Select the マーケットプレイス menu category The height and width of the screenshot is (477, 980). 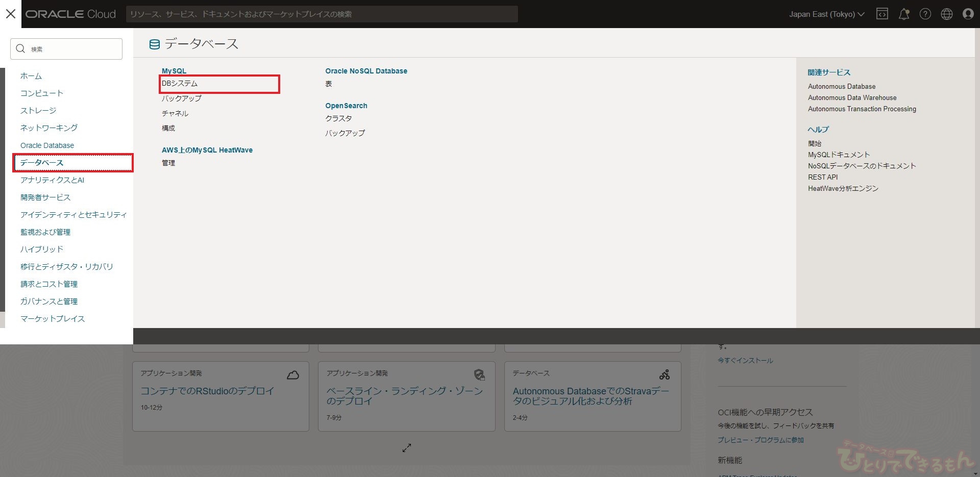click(x=53, y=319)
